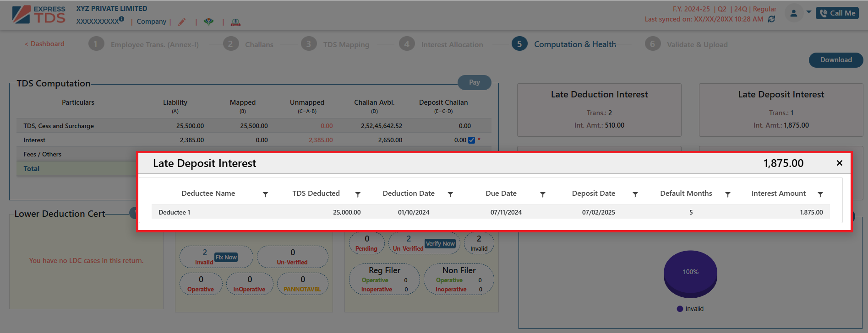The height and width of the screenshot is (333, 868).
Task: Open the user profile avatar
Action: 794,13
